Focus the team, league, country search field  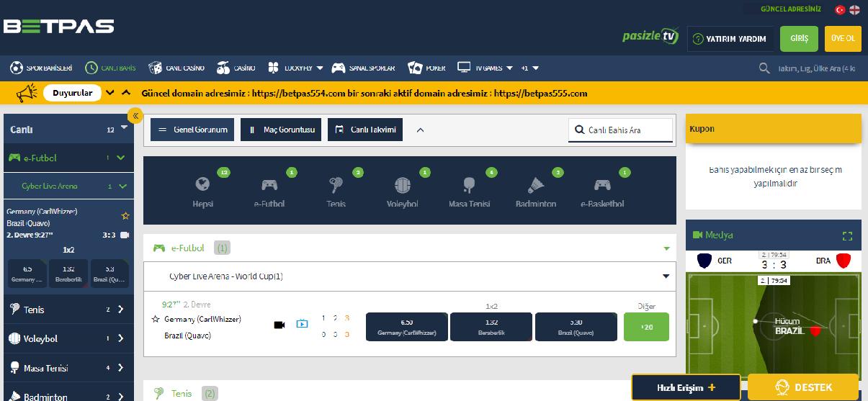tap(815, 68)
